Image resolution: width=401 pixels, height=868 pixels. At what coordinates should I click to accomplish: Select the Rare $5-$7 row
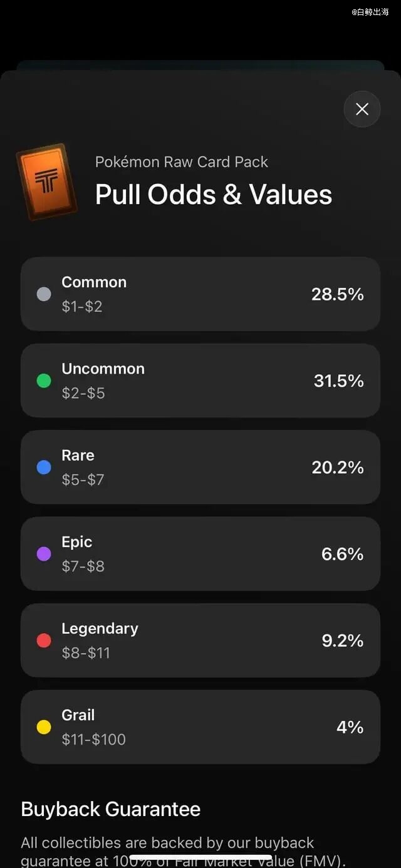point(200,467)
